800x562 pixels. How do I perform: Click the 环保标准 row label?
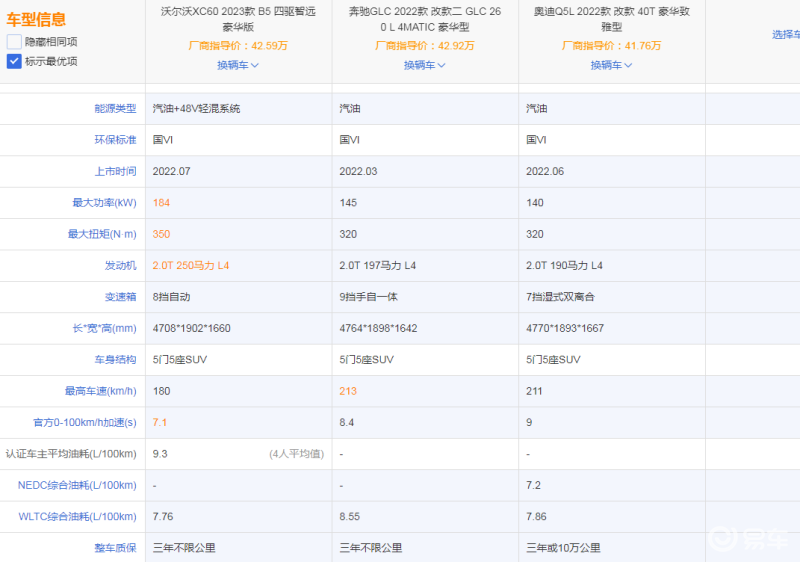(x=115, y=140)
